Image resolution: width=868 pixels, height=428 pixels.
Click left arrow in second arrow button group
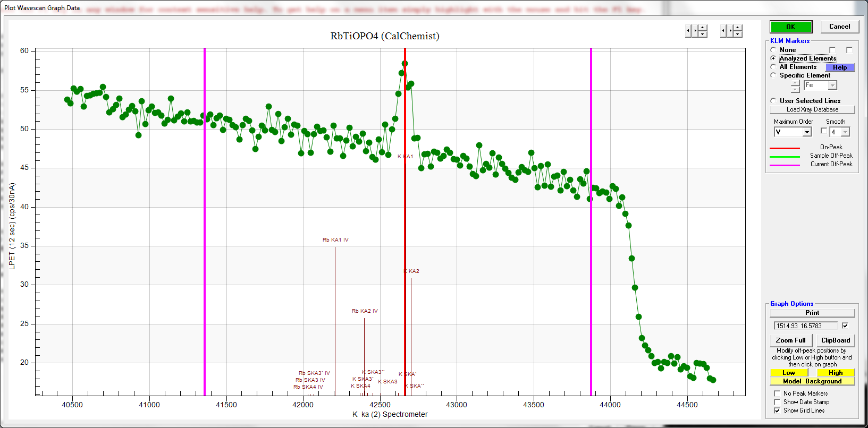tap(723, 31)
